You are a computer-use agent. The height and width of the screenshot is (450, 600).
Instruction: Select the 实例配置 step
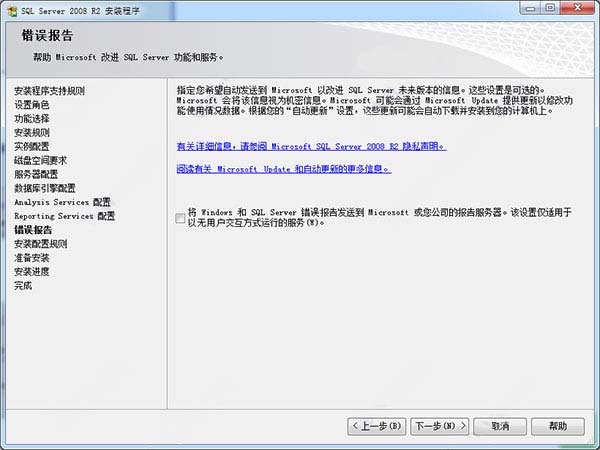[x=32, y=147]
